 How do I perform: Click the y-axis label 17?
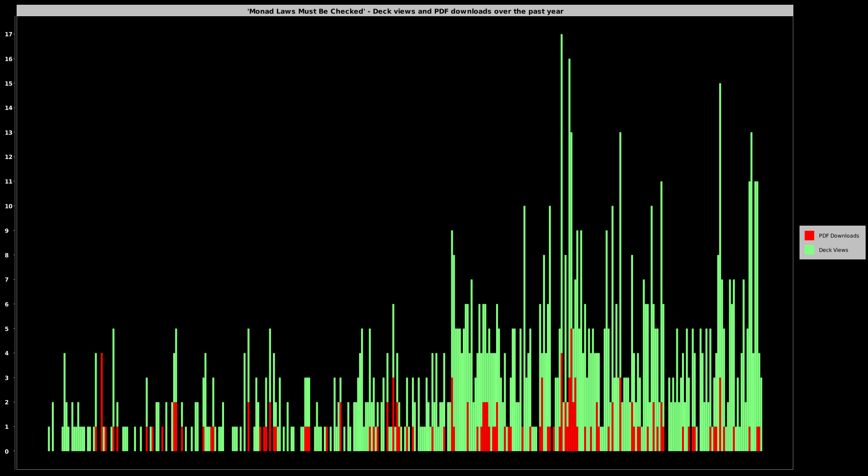9,34
